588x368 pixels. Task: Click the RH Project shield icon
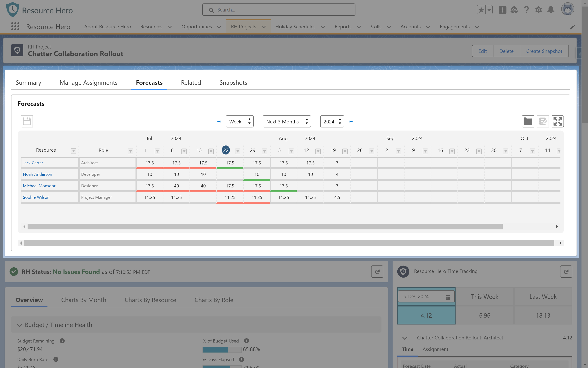click(17, 50)
